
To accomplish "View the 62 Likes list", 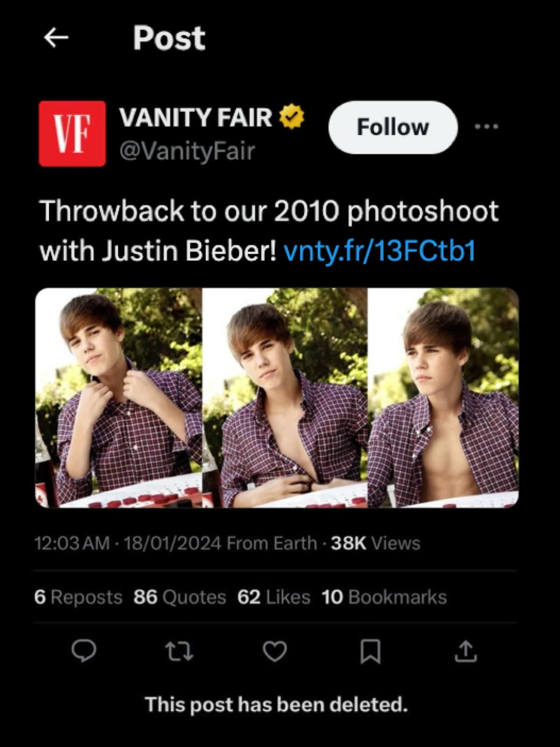I will [x=273, y=597].
